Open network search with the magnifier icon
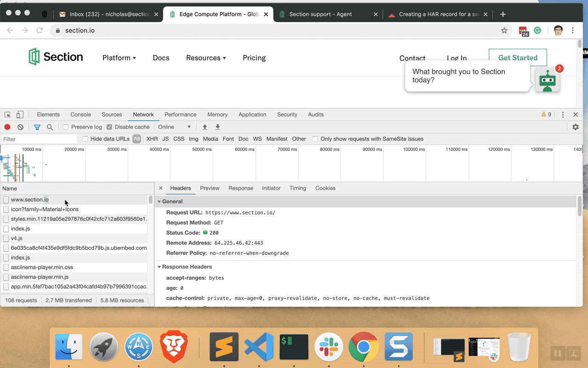Viewport: 588px width, 368px height. pos(50,127)
